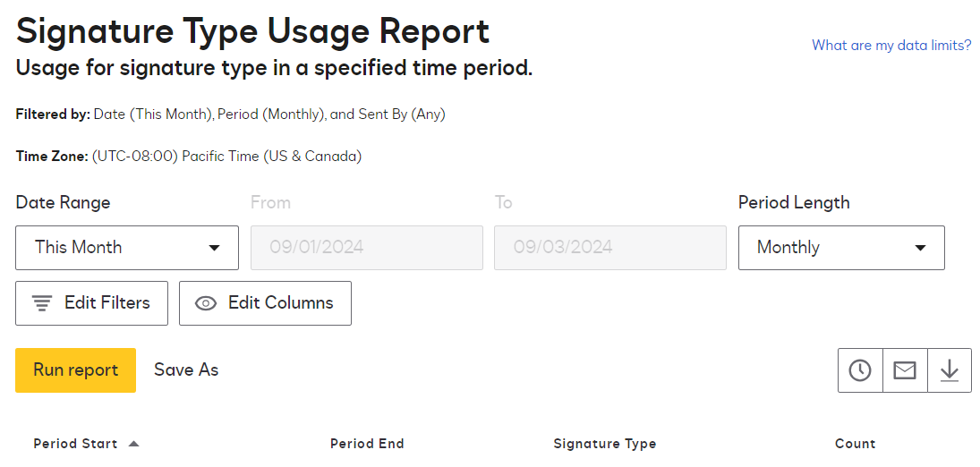Click Save As next to Run report
The height and width of the screenshot is (467, 980).
point(186,370)
